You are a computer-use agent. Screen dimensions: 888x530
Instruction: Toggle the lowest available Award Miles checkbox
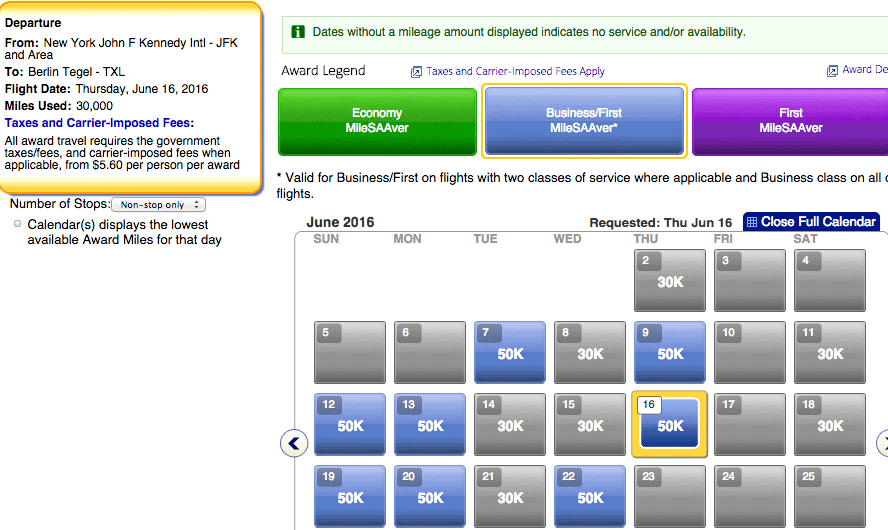pos(18,224)
